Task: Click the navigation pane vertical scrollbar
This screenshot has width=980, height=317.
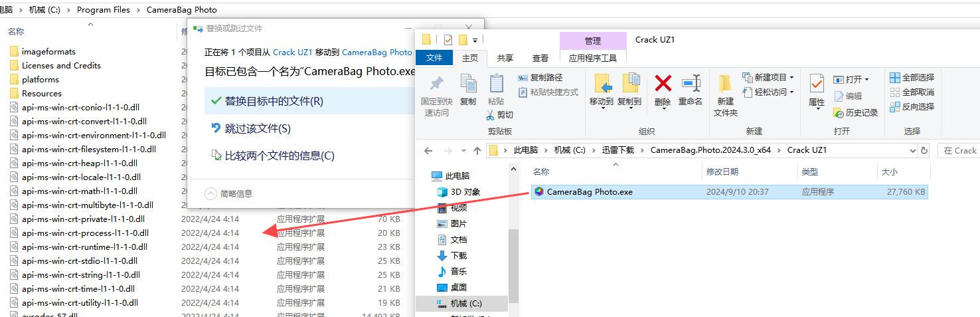Action: point(513,266)
